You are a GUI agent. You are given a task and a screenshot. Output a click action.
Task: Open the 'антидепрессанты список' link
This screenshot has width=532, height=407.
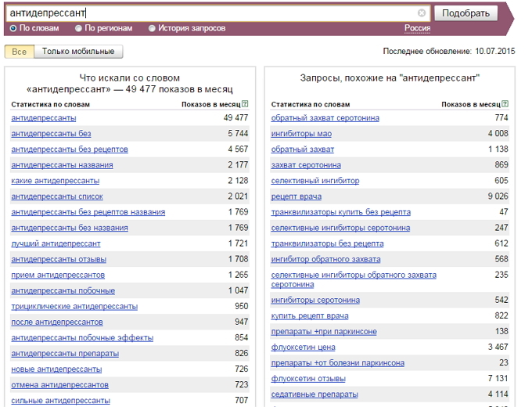[x=57, y=196]
